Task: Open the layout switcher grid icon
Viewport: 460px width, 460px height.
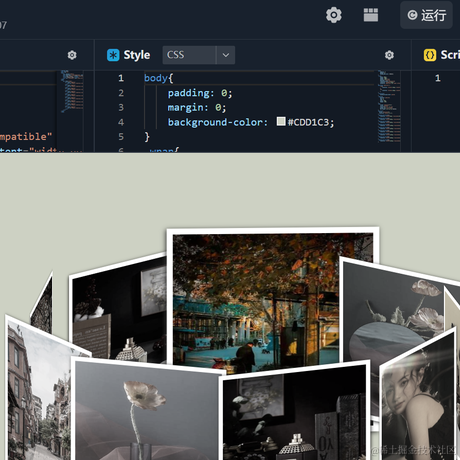Action: tap(371, 15)
